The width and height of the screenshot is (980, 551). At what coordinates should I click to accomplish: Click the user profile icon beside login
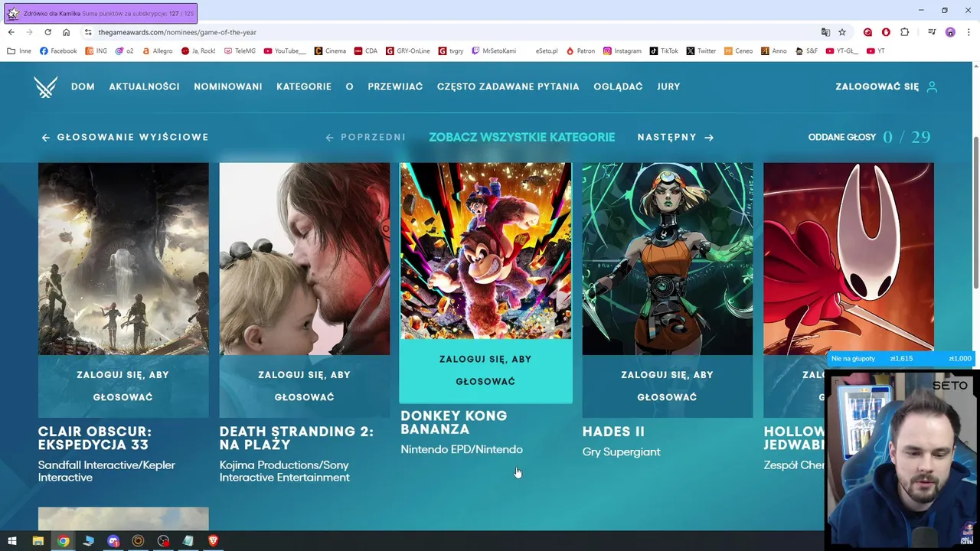[932, 86]
